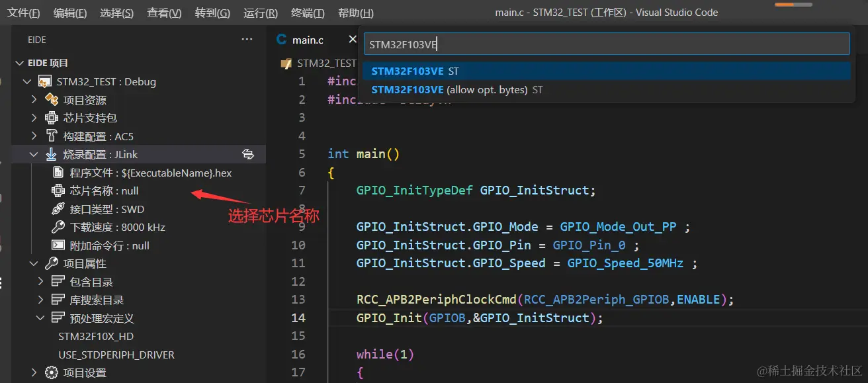The image size is (868, 383).
Task: Switch to the main.c editor tab
Action: pyautogui.click(x=308, y=40)
